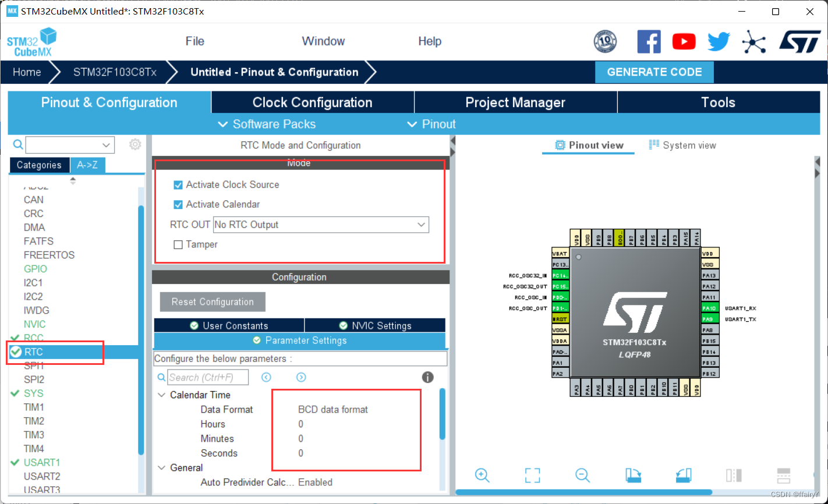Go to Home in the breadcrumb
Viewport: 828px width, 504px height.
pyautogui.click(x=27, y=72)
